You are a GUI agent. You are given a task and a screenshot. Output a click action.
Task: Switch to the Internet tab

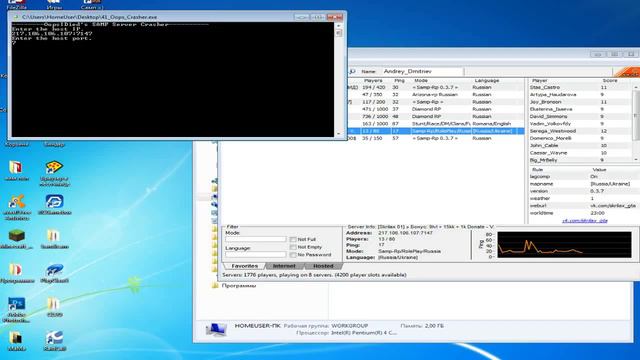point(284,266)
